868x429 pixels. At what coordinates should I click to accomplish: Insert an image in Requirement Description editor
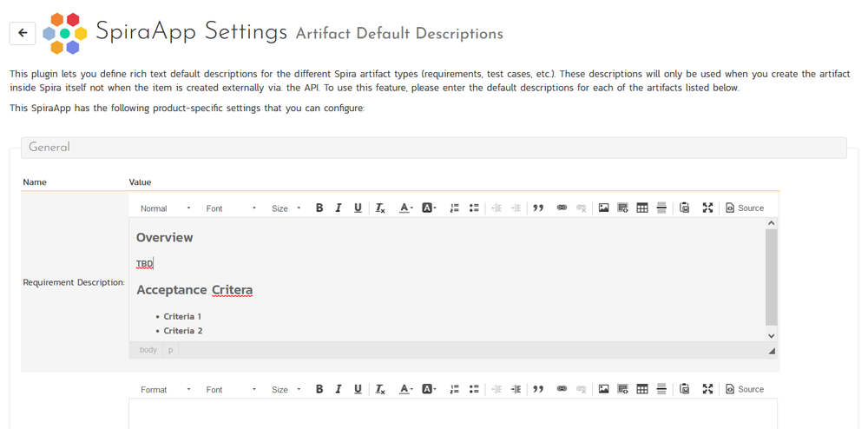603,208
